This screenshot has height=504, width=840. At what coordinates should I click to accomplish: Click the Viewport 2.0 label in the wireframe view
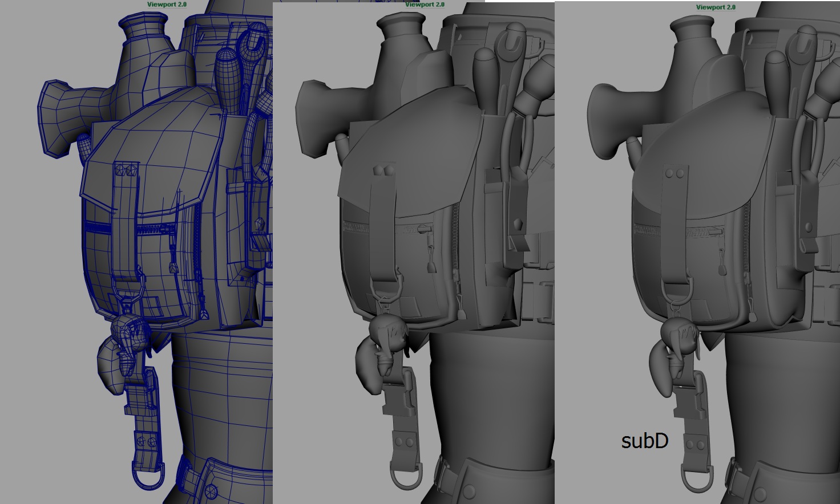pos(167,4)
